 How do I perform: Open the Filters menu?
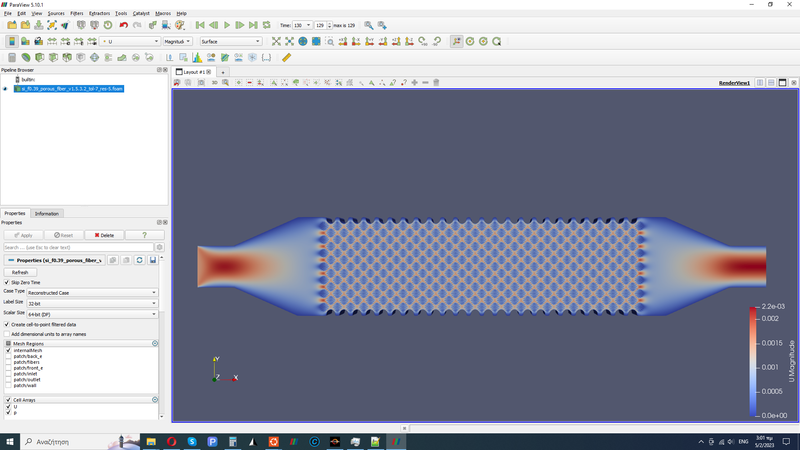tap(77, 13)
